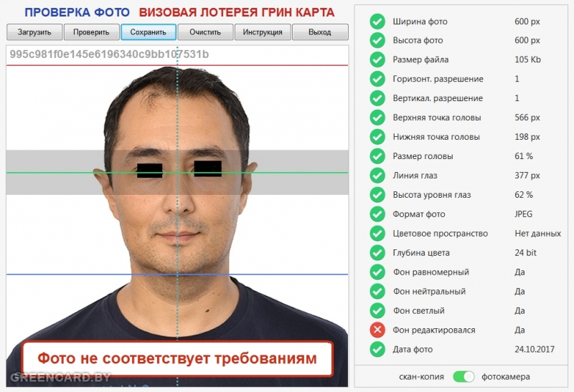
Task: Click the green check beside Дата фото
Action: tap(377, 350)
